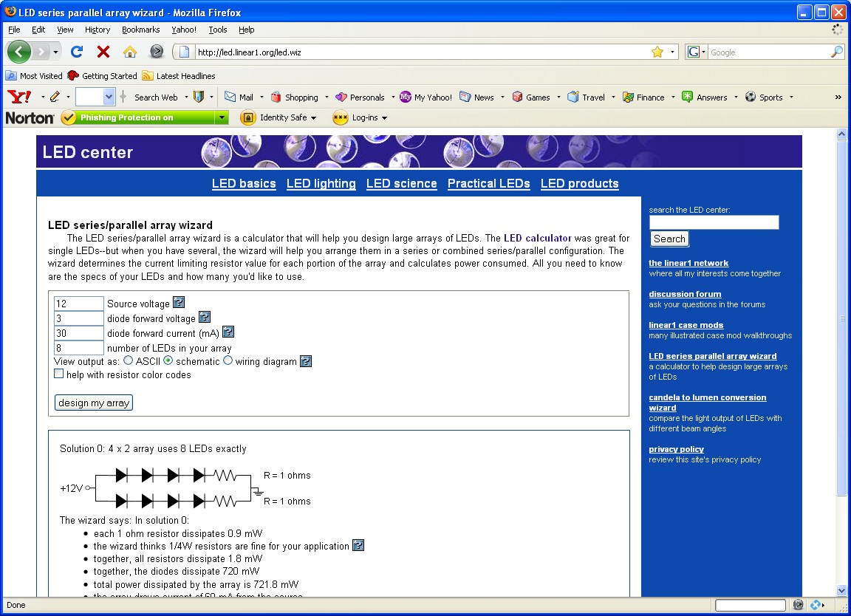Click the Source voltage help icon
The height and width of the screenshot is (616, 851).
[x=179, y=302]
